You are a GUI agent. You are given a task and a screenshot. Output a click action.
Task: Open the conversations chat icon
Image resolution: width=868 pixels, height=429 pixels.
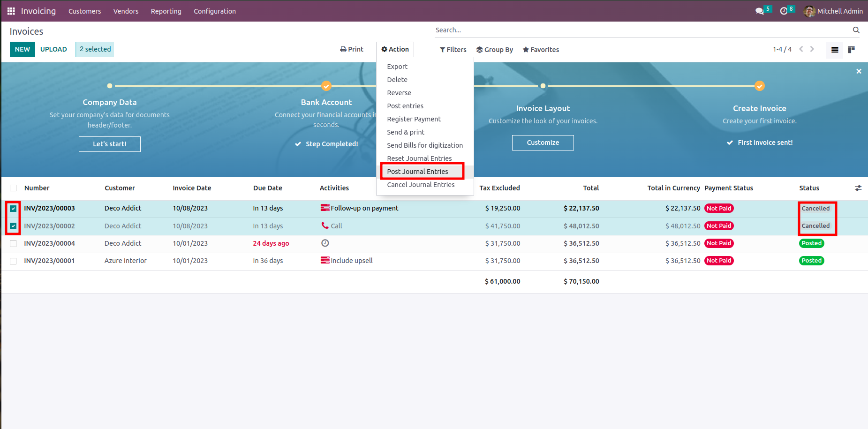coord(760,11)
